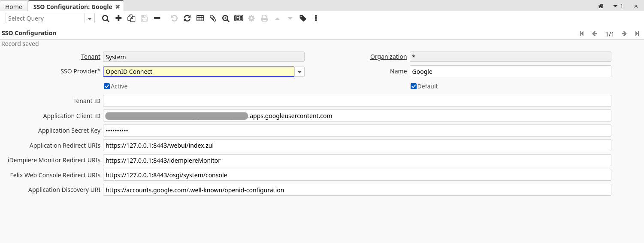Click the empty Tenant ID field
This screenshot has height=243, width=644.
(357, 101)
